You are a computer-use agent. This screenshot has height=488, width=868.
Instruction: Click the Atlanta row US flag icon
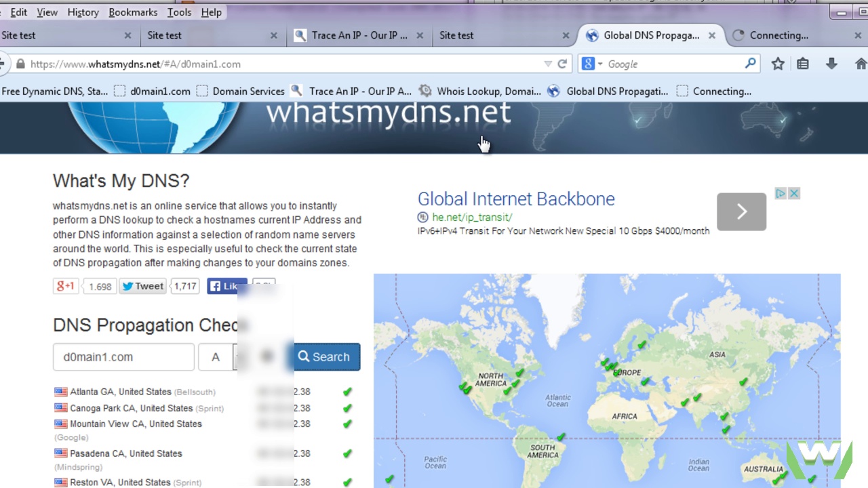(x=61, y=392)
